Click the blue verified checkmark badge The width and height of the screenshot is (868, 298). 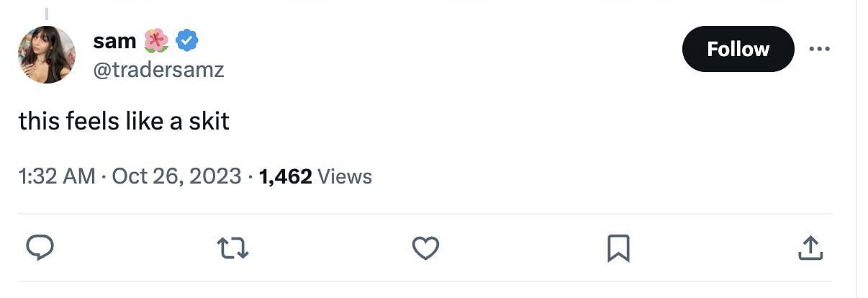[x=187, y=41]
